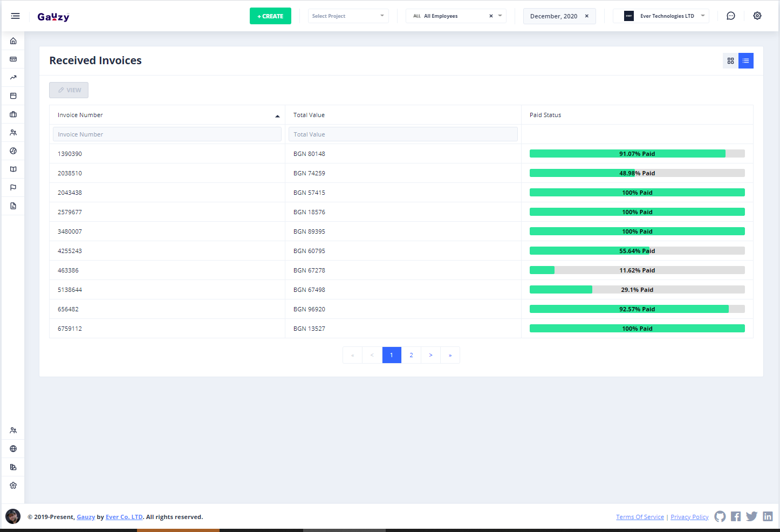Toggle Invoice Number column sort order
780x532 pixels.
click(167, 115)
